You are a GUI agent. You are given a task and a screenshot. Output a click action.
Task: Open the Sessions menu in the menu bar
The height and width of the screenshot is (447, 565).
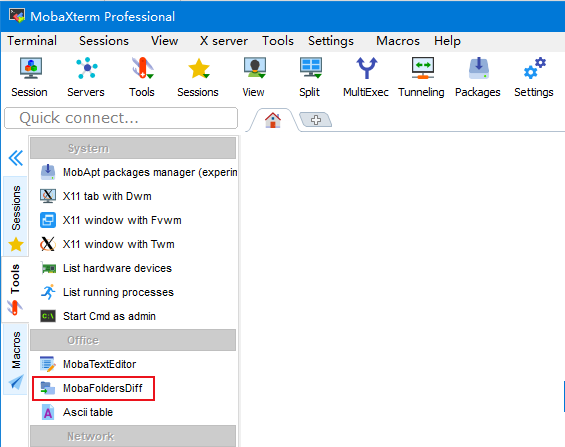[104, 41]
